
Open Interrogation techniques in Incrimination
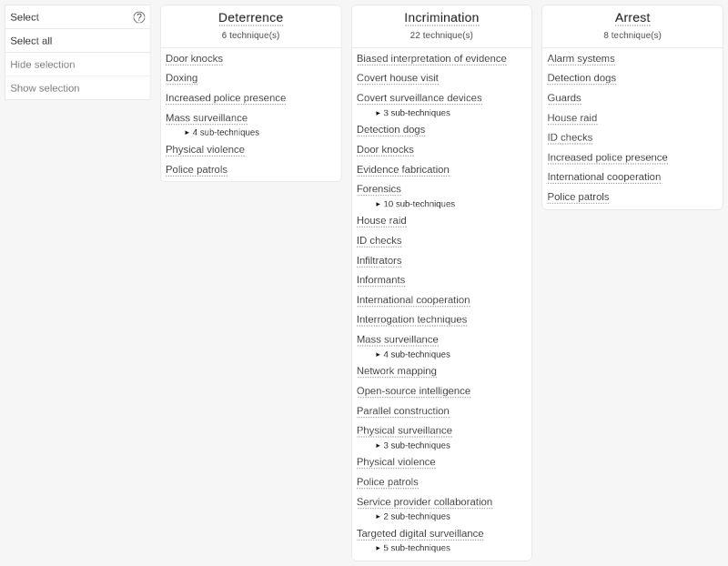click(x=411, y=319)
